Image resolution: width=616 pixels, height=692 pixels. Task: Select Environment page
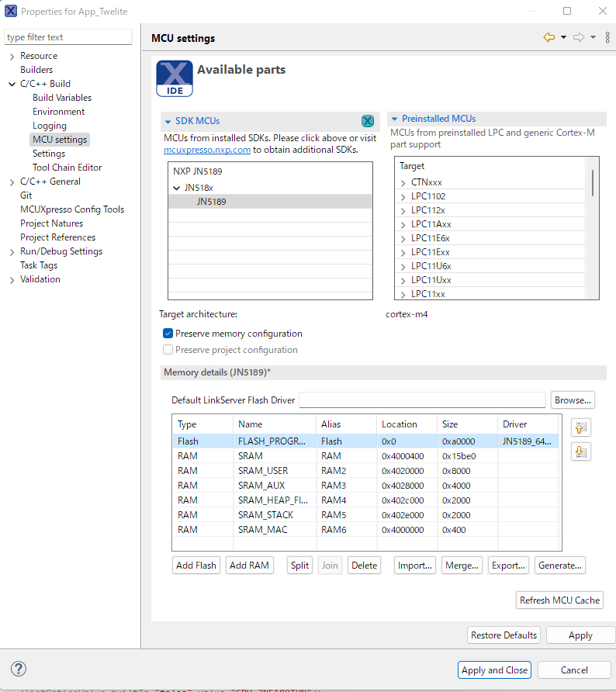[x=59, y=112]
